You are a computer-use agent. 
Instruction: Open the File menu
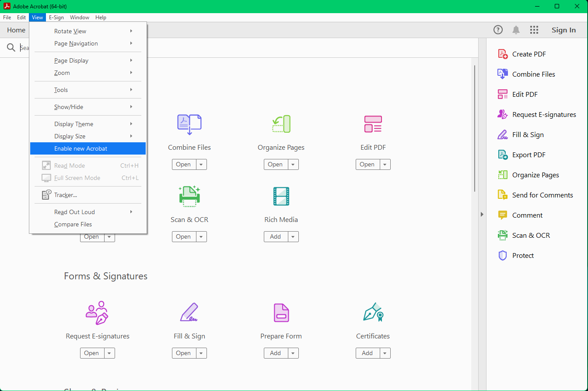click(7, 18)
